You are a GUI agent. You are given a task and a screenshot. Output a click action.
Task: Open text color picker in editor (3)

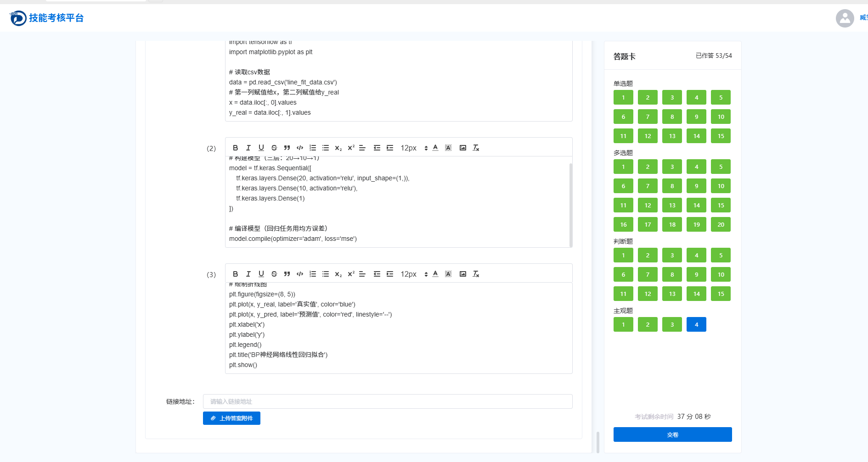point(435,274)
